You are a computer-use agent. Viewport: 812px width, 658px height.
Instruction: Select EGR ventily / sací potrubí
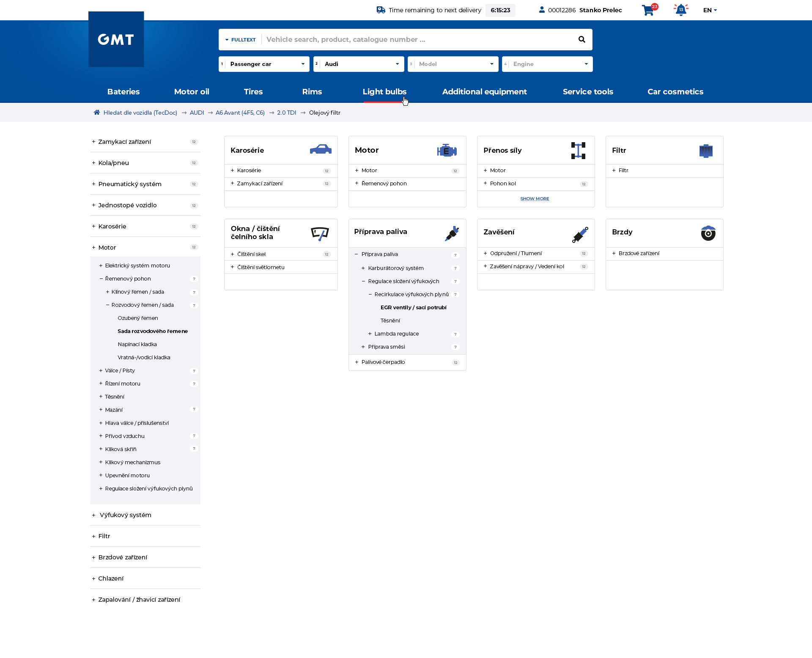(x=414, y=308)
